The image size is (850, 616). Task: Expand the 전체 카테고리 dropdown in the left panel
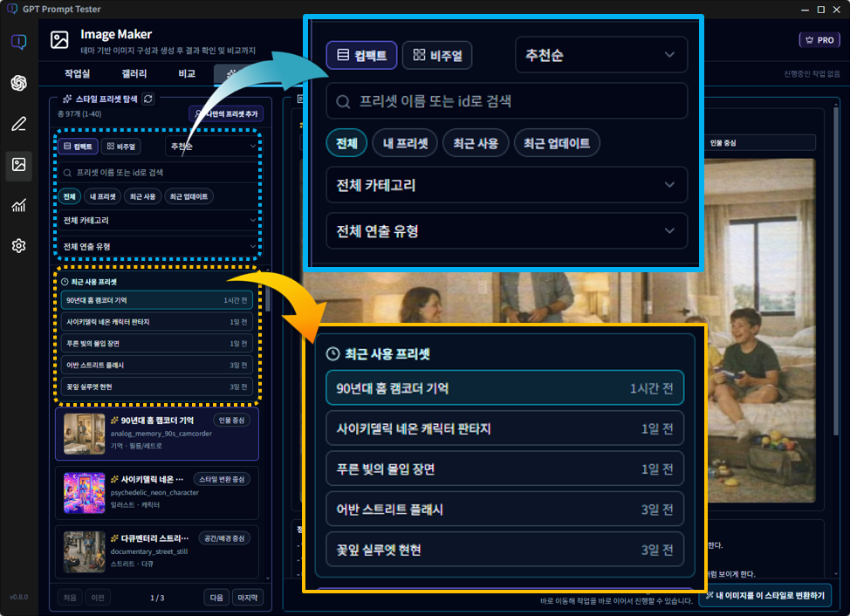point(161,221)
